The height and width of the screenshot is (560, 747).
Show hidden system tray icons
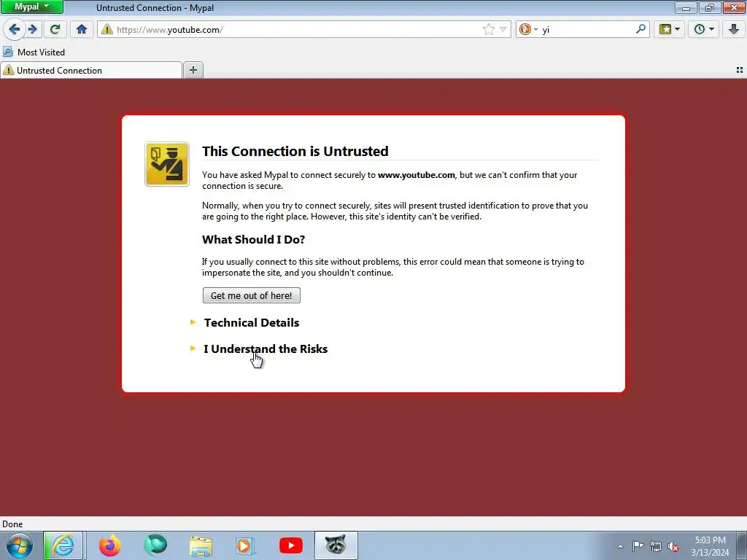620,546
